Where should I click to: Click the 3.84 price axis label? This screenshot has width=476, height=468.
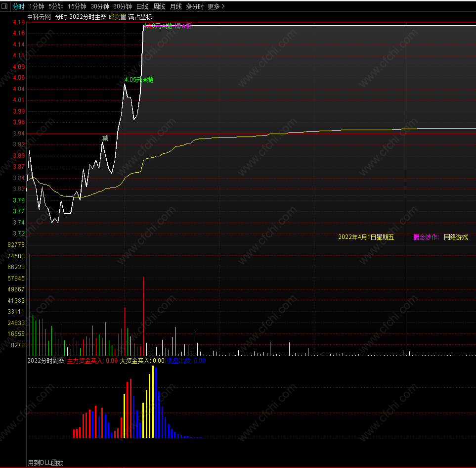tap(19, 178)
